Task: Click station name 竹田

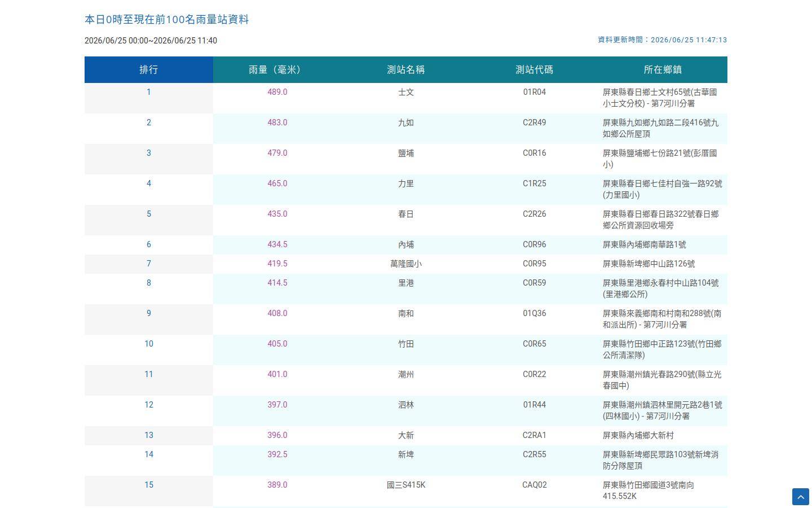Action: (x=406, y=344)
